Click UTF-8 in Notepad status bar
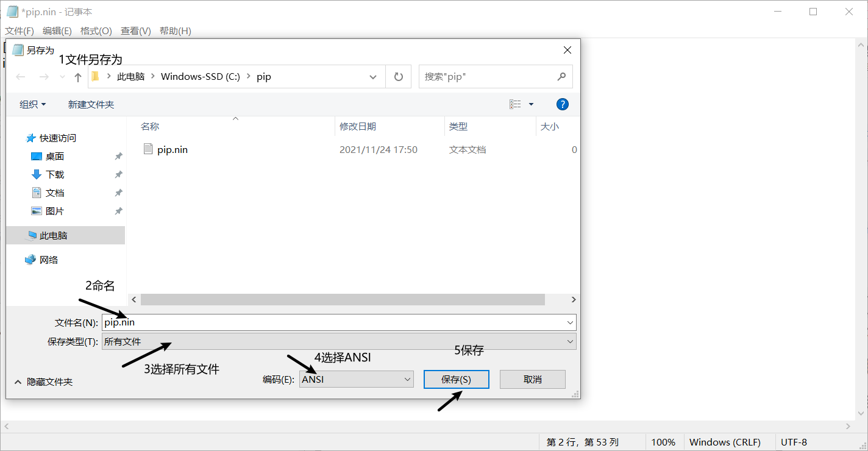Viewport: 868px width, 451px height. pos(794,442)
